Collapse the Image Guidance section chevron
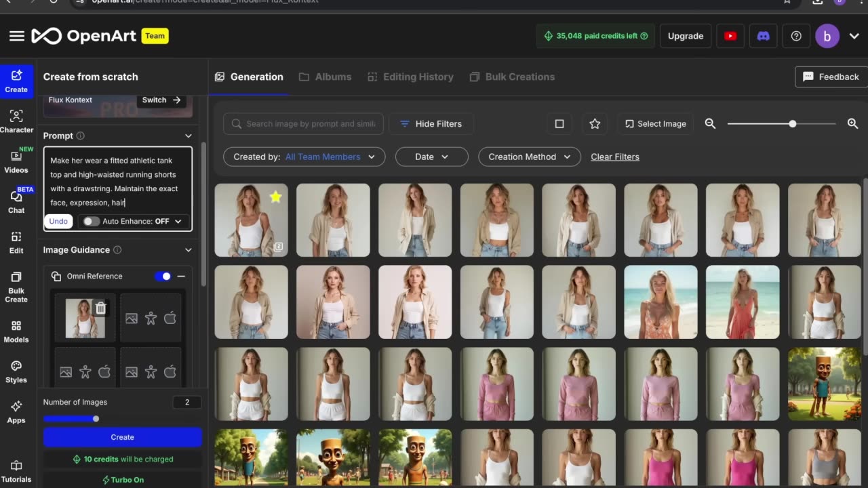 click(189, 249)
